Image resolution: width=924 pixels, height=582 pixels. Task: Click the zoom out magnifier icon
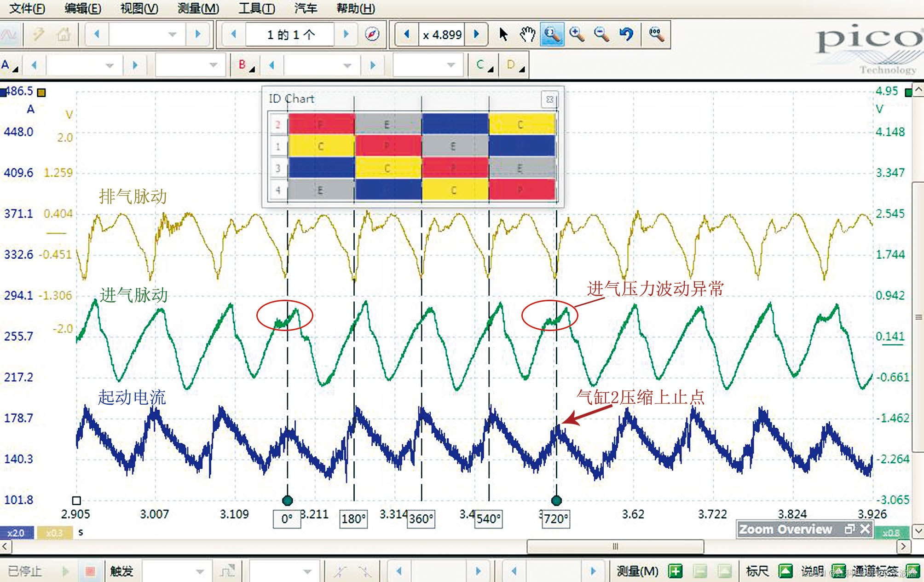click(601, 34)
